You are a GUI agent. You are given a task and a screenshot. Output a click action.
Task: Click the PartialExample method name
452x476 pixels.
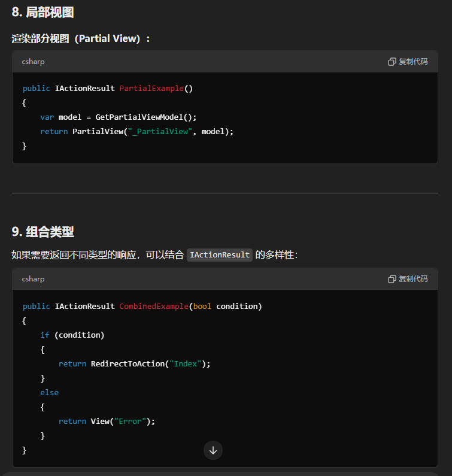(151, 89)
